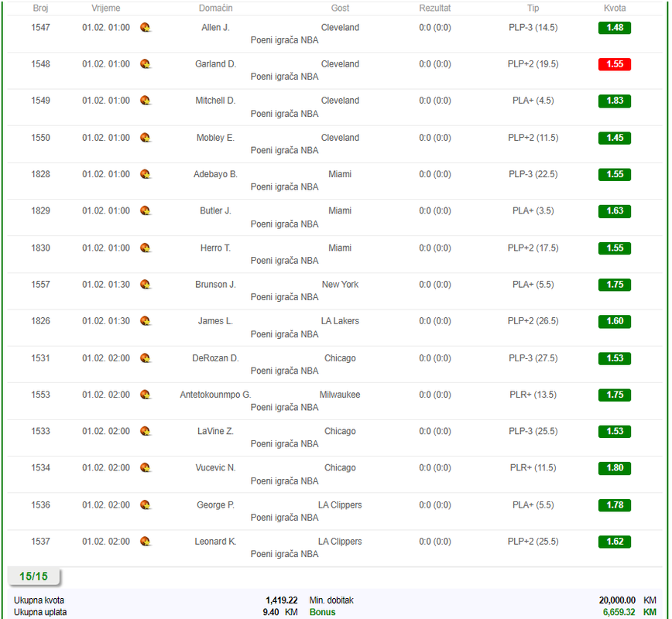The image size is (672, 619).
Task: Click the 1.45 odds badge for Mobley E.
Action: pyautogui.click(x=615, y=138)
